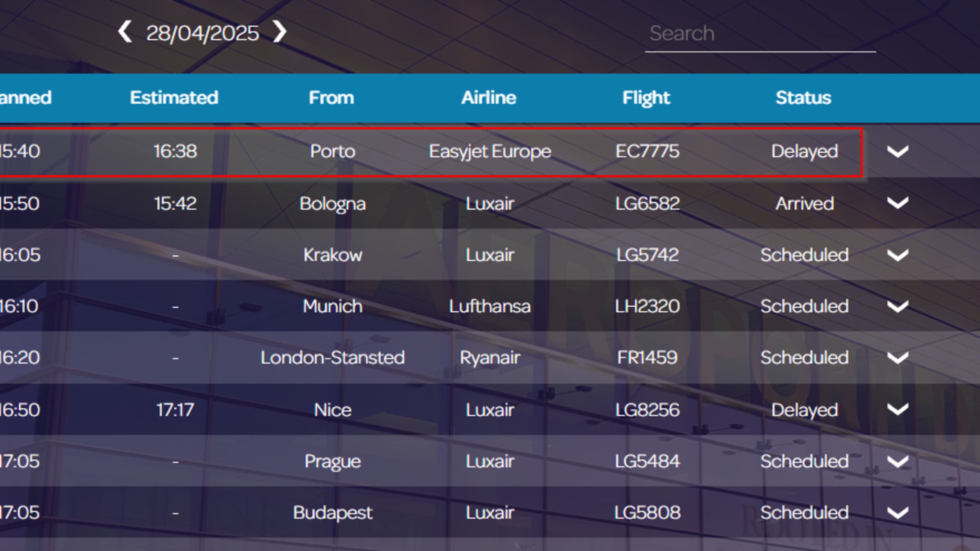The width and height of the screenshot is (980, 551).
Task: Go to the previous date with left arrow
Action: [x=125, y=32]
